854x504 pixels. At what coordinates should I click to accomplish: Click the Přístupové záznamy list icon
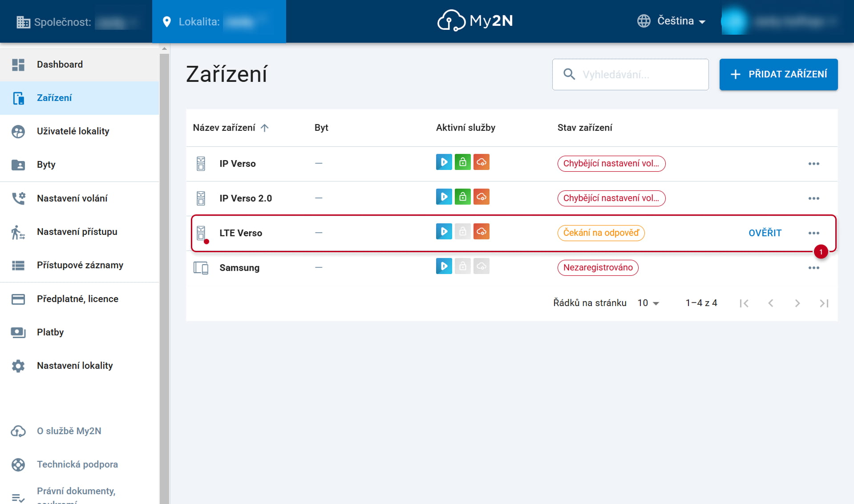point(18,265)
